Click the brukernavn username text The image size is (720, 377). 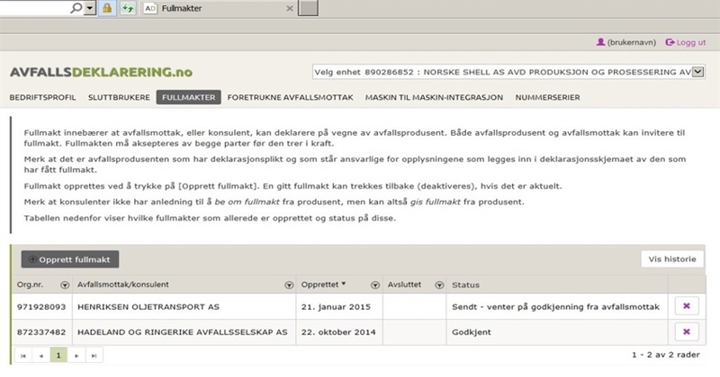point(631,42)
